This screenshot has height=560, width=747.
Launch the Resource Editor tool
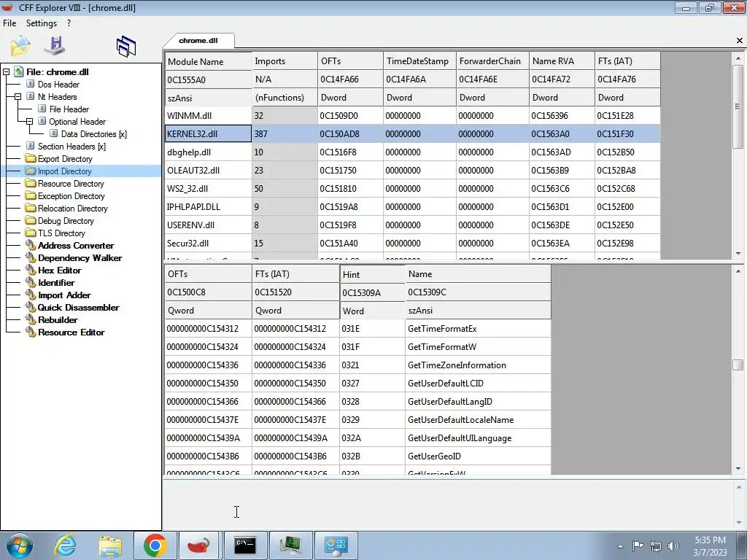tap(71, 332)
